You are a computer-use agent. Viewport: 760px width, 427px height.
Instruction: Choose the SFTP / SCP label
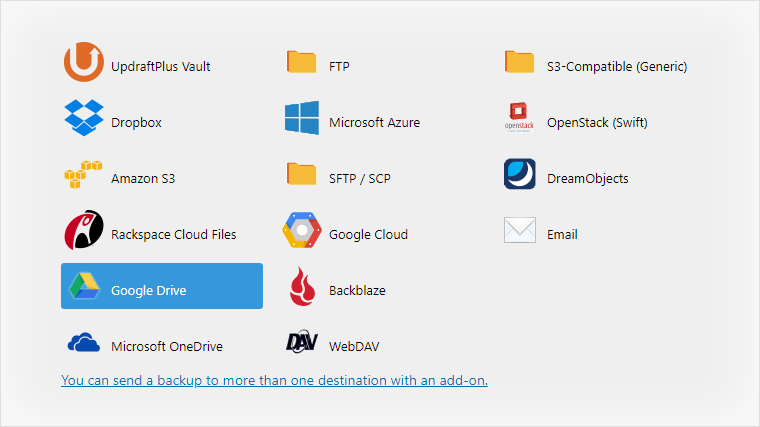point(360,178)
